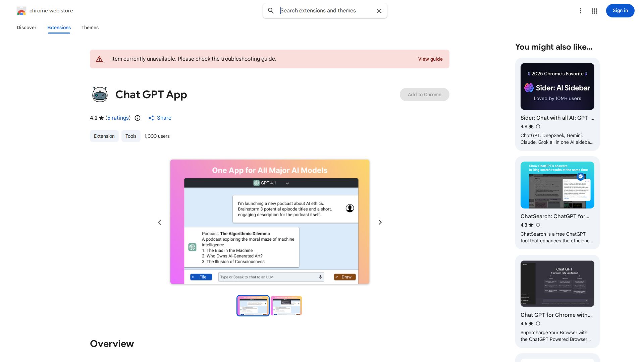Click the info icon on Sider's 4.9 rating
644x362 pixels.
pos(538,126)
